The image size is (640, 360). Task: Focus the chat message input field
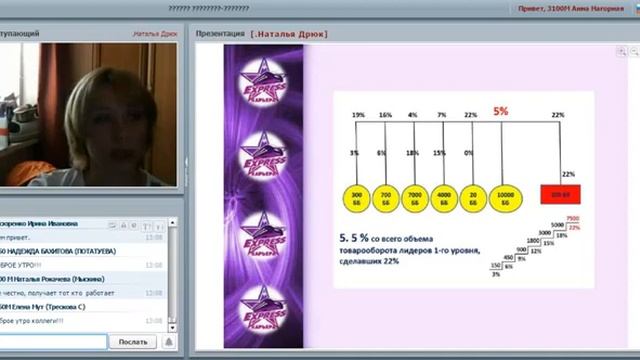tap(53, 342)
